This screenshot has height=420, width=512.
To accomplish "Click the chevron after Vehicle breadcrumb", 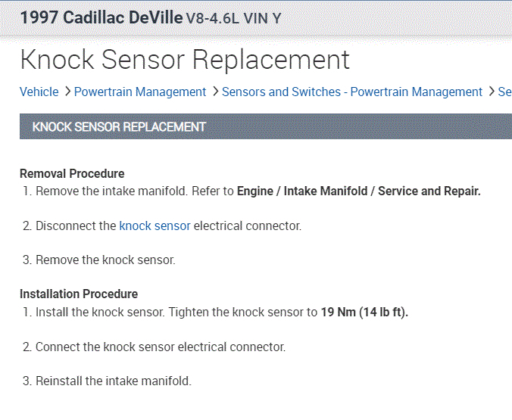I will tap(67, 92).
